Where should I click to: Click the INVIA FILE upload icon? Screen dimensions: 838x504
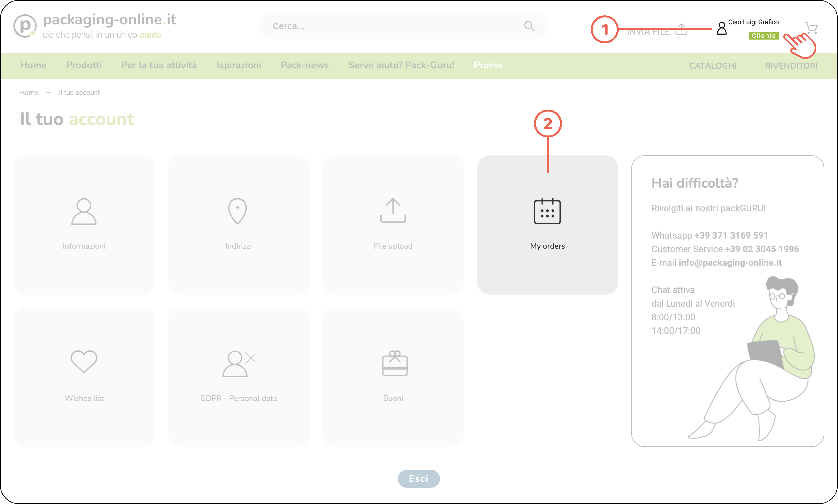(681, 29)
